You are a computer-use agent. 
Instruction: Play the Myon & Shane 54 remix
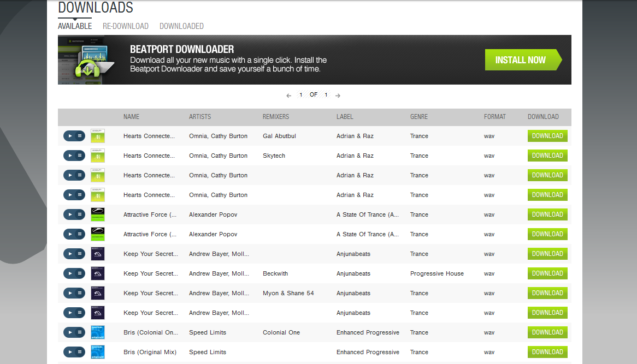(70, 293)
